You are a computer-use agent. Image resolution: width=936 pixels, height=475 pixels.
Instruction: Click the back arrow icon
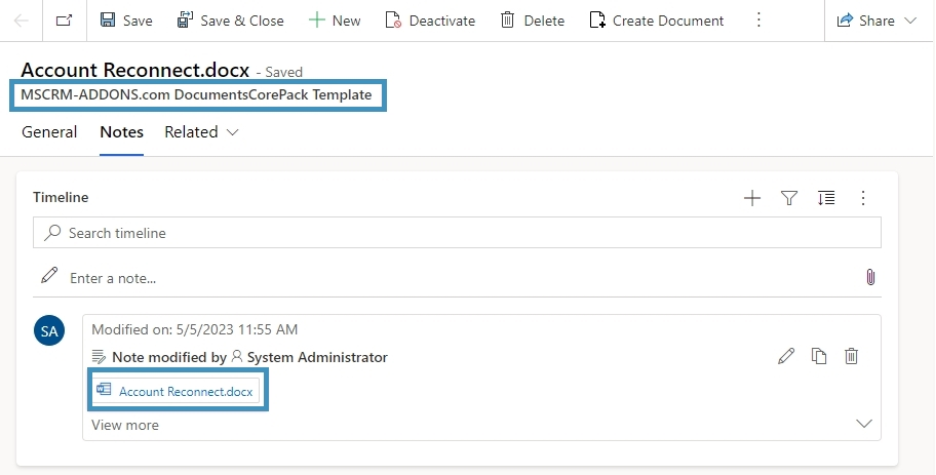click(x=22, y=20)
